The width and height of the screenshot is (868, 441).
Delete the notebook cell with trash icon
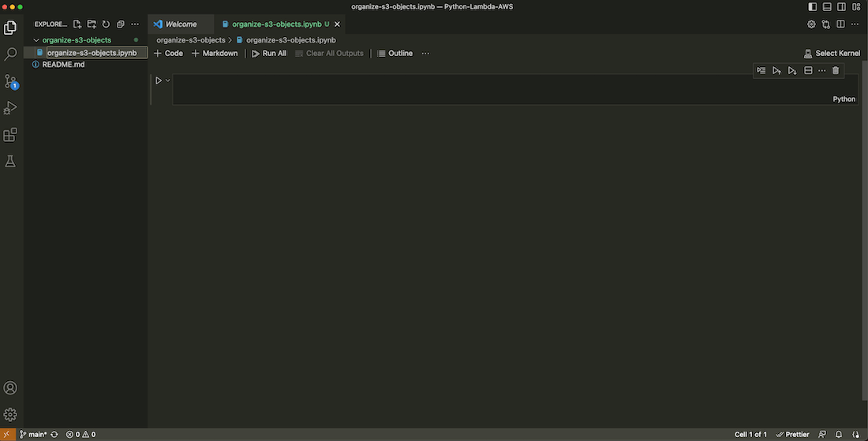coord(836,71)
